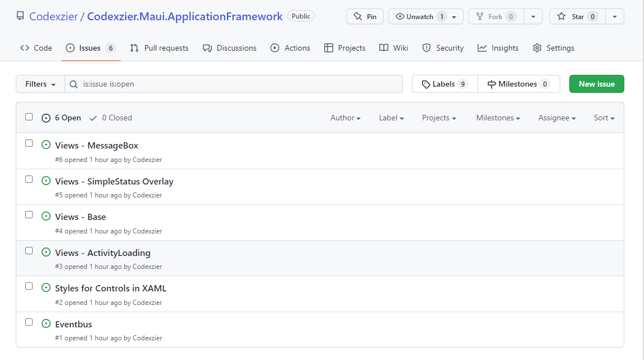Check the box for Views - Base issue
The image size is (644, 360).
[x=29, y=214]
